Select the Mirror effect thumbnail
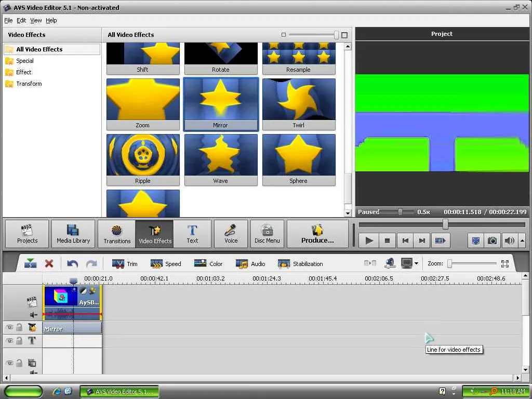This screenshot has height=399, width=532. [221, 104]
